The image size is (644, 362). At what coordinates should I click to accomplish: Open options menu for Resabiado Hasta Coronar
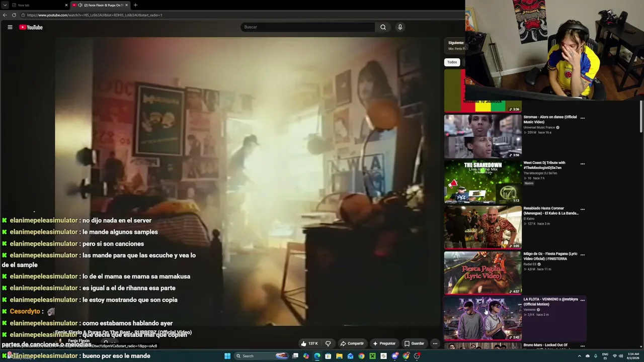[x=583, y=209]
